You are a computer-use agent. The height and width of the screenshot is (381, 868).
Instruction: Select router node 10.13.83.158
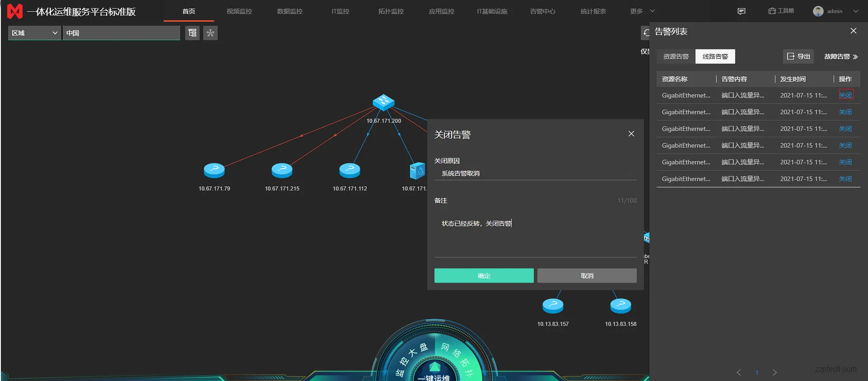pos(621,306)
